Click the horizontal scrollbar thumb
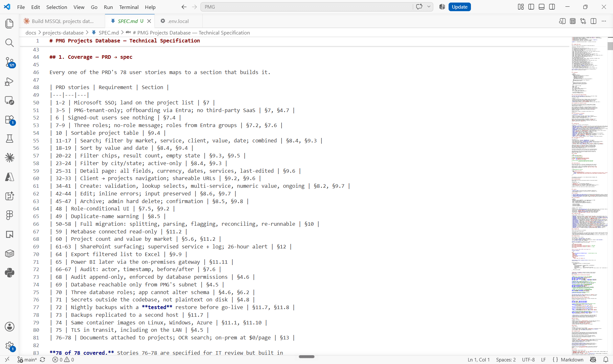The height and width of the screenshot is (364, 613). click(x=306, y=357)
